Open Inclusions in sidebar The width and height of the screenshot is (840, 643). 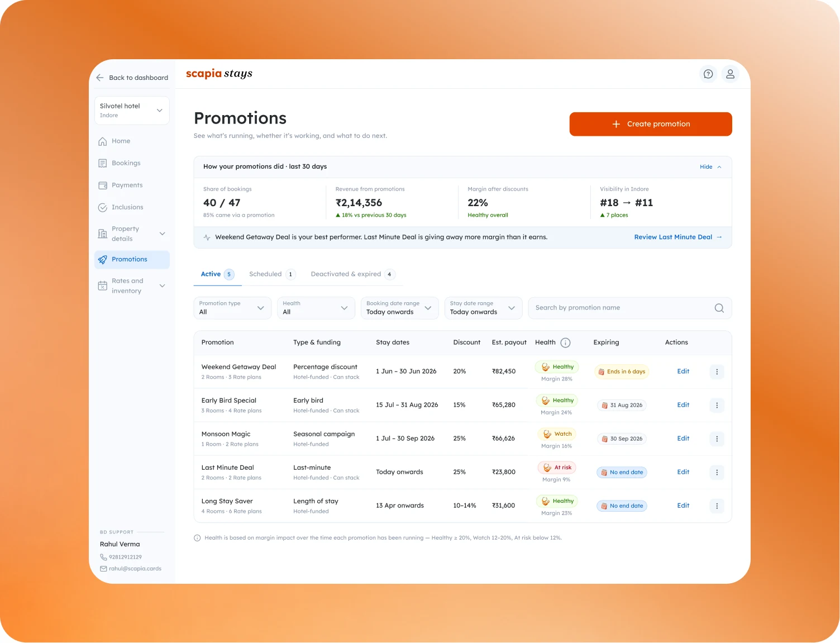click(132, 207)
